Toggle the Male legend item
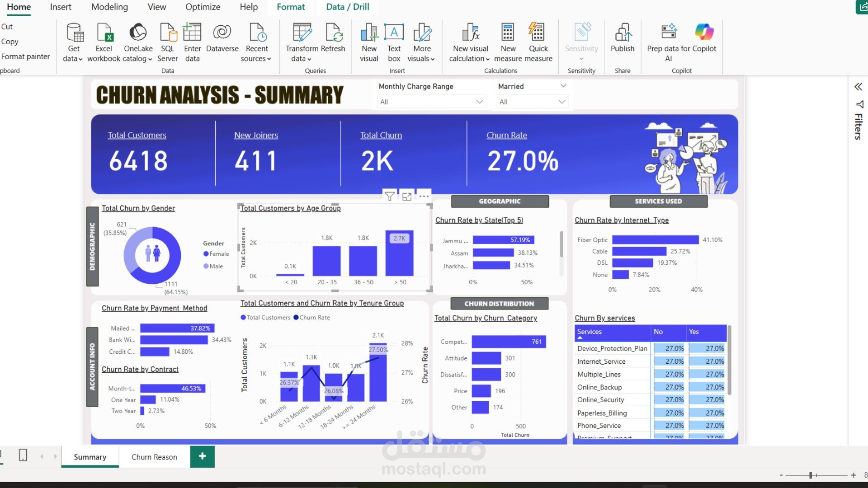Screen dimensions: 868x488 pos(213,266)
